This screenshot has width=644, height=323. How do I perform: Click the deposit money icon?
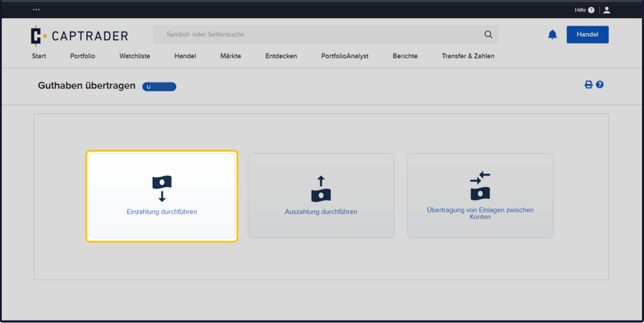tap(162, 188)
